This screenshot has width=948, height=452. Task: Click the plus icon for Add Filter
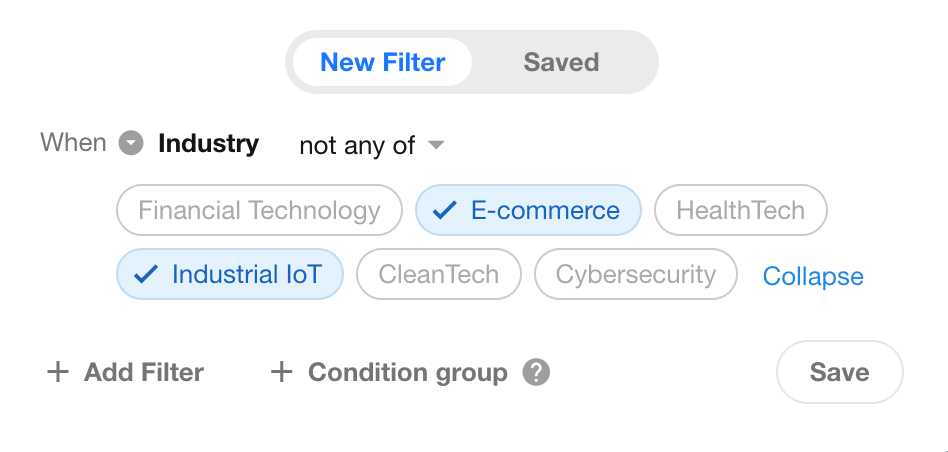coord(58,372)
